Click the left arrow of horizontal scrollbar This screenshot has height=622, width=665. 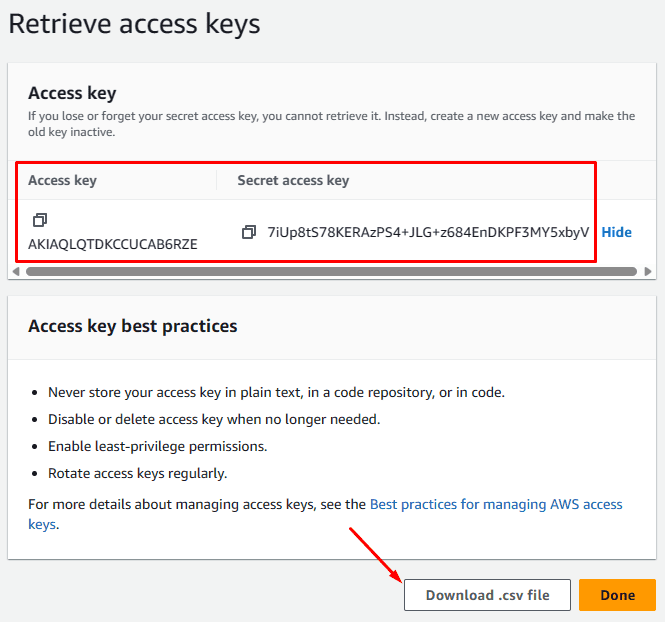[15, 271]
